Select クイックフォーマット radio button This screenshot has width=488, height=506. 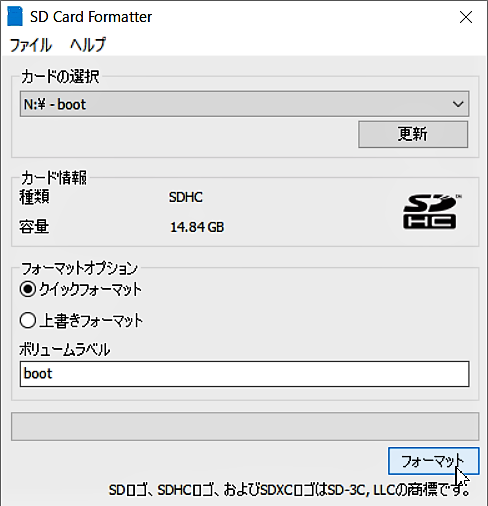[x=28, y=289]
